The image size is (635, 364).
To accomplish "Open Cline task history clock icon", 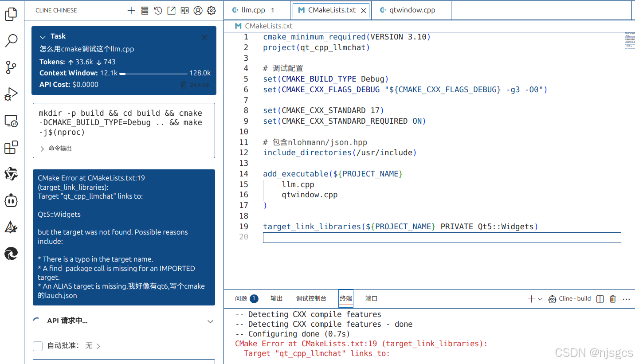I will [x=158, y=10].
